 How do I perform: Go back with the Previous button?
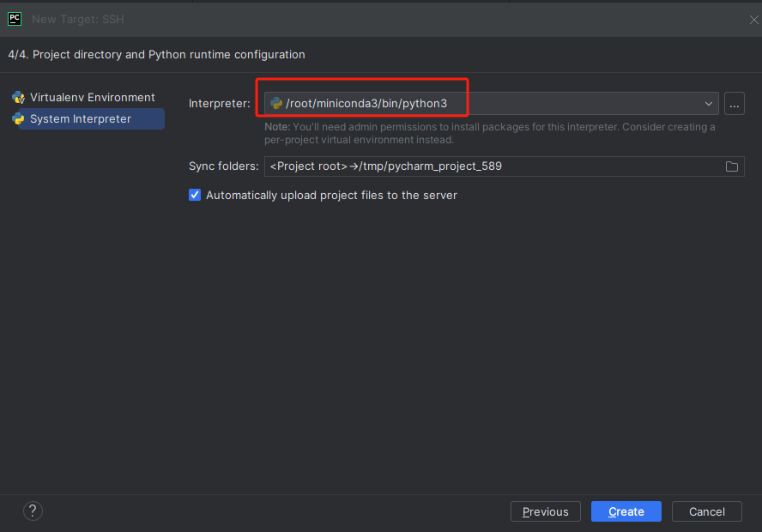tap(545, 511)
